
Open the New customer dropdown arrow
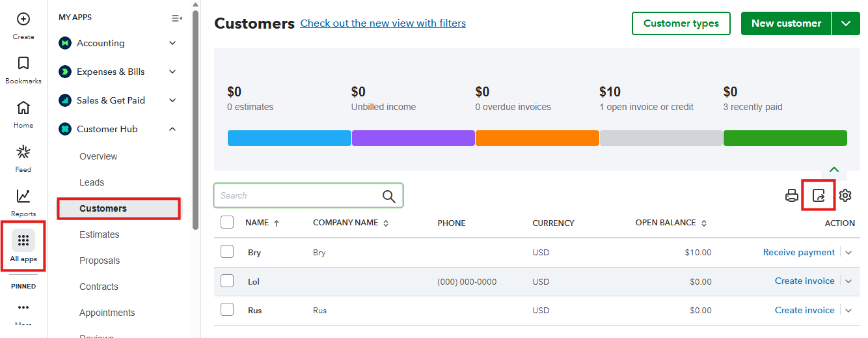coord(845,23)
